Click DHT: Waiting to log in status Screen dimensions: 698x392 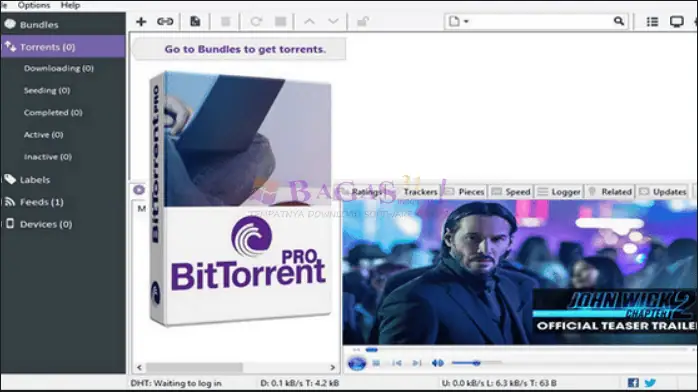176,383
